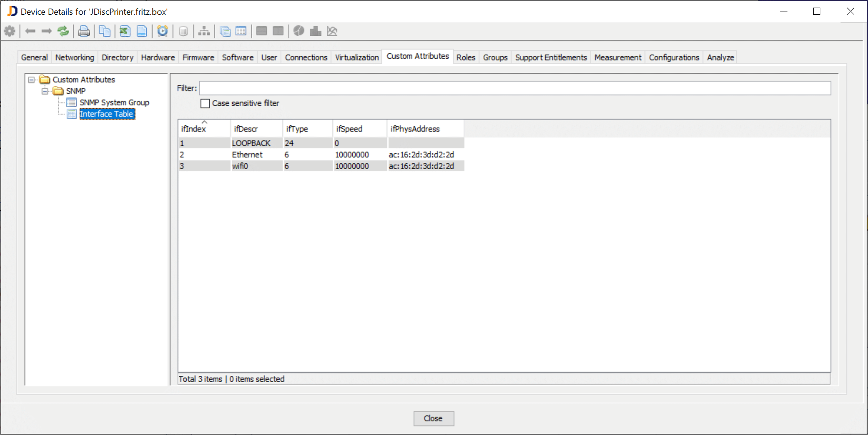The width and height of the screenshot is (868, 435).
Task: Print the device details
Action: (x=84, y=31)
